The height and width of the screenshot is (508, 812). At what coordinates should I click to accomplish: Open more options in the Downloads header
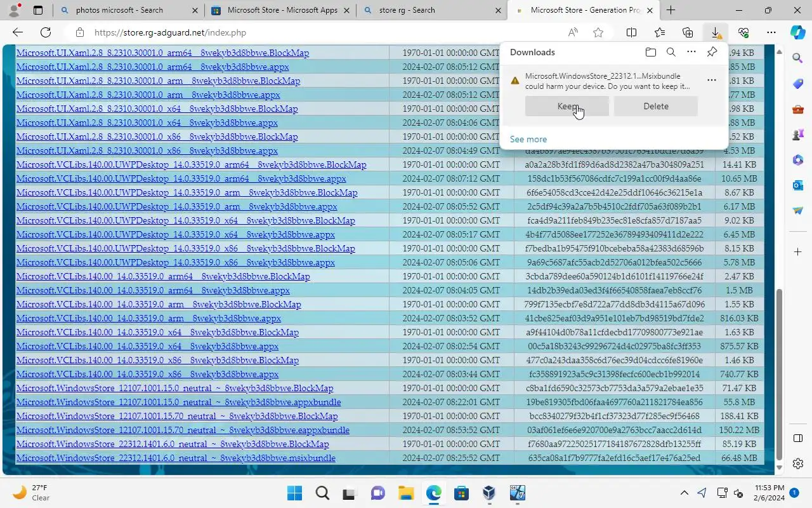691,52
